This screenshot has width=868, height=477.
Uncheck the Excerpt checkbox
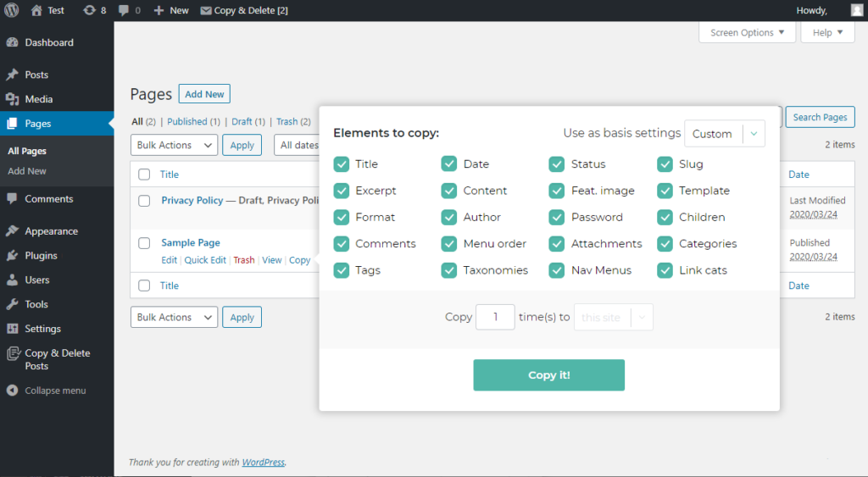pos(342,191)
